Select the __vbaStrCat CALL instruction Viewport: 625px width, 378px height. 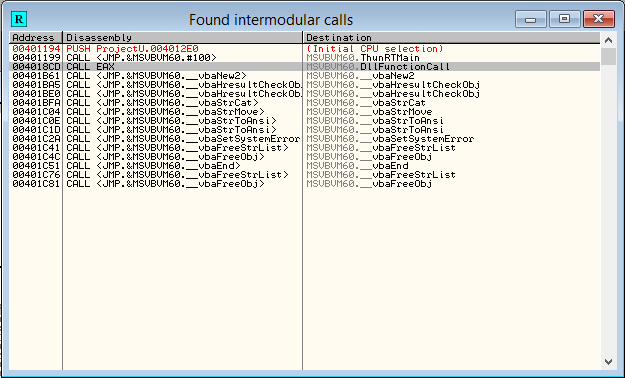(x=162, y=102)
